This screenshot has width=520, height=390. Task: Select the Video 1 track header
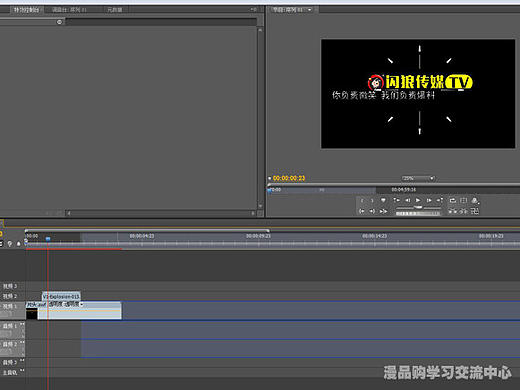(13, 310)
